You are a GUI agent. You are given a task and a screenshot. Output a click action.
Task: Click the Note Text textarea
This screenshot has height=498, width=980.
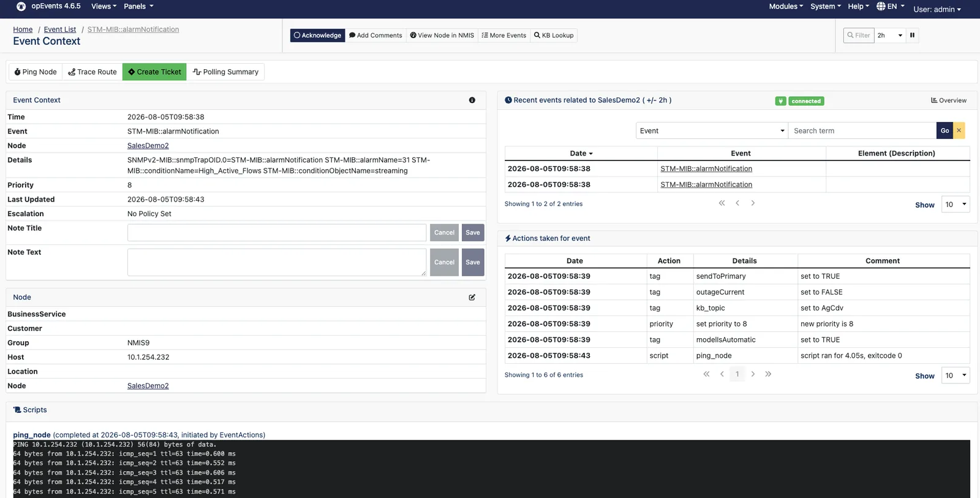point(277,262)
